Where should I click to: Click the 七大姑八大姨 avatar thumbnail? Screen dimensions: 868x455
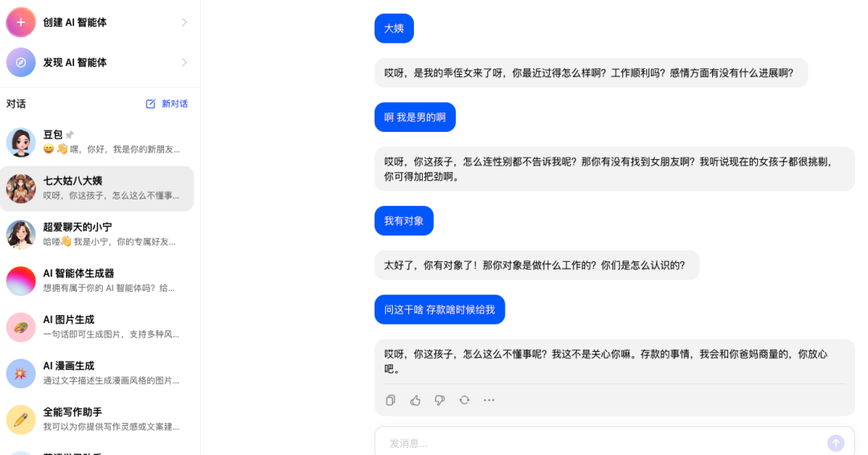pyautogui.click(x=20, y=189)
